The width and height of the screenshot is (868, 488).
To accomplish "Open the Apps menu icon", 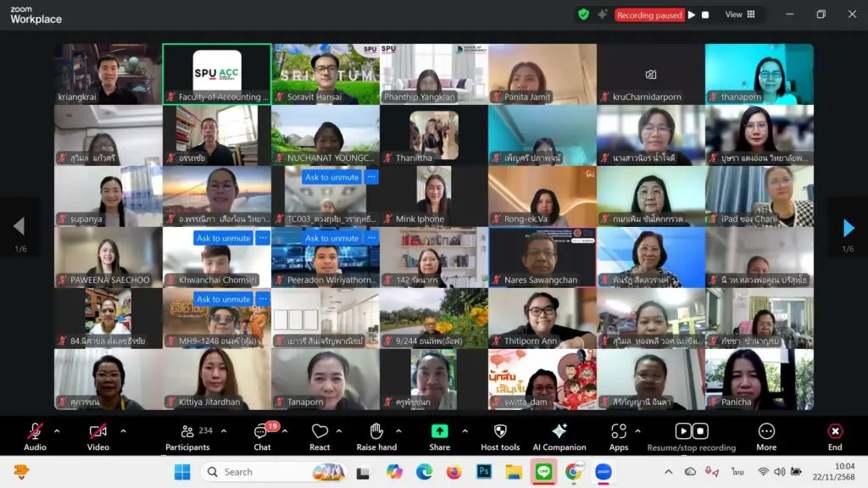I will (x=619, y=432).
